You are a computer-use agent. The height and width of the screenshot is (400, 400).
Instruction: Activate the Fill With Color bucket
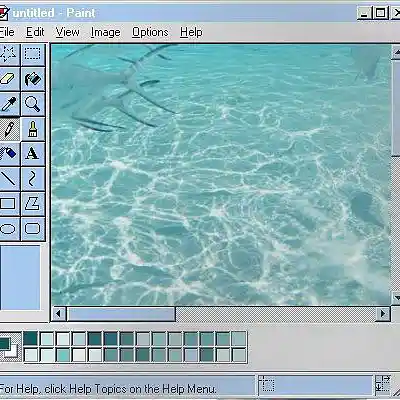coord(33,79)
